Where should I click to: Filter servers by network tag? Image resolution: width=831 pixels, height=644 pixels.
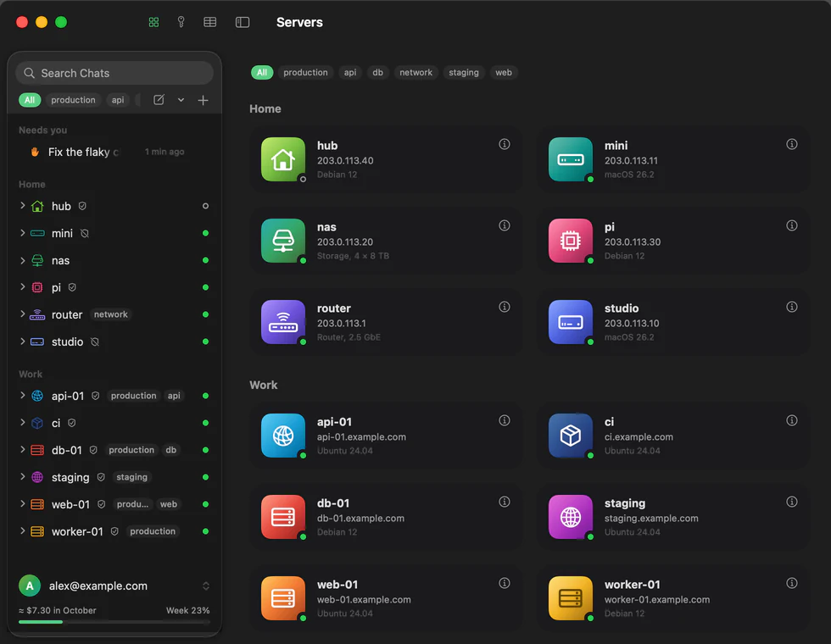tap(416, 73)
